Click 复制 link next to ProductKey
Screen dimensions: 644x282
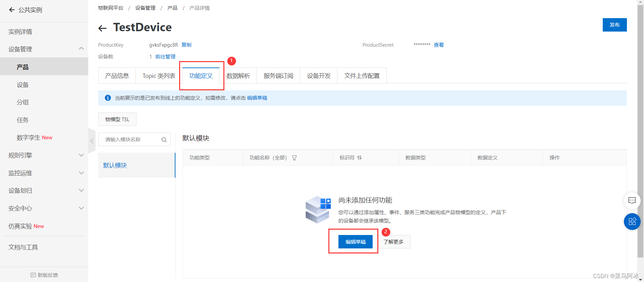coord(186,45)
